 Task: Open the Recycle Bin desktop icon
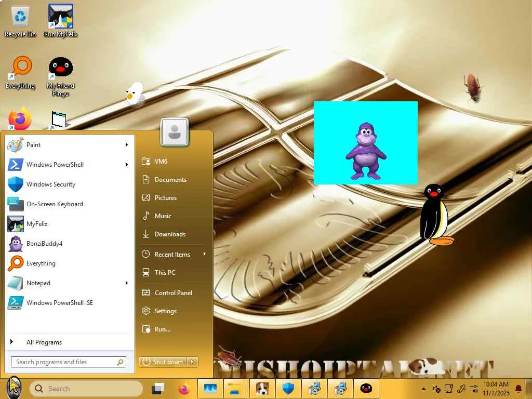click(20, 21)
